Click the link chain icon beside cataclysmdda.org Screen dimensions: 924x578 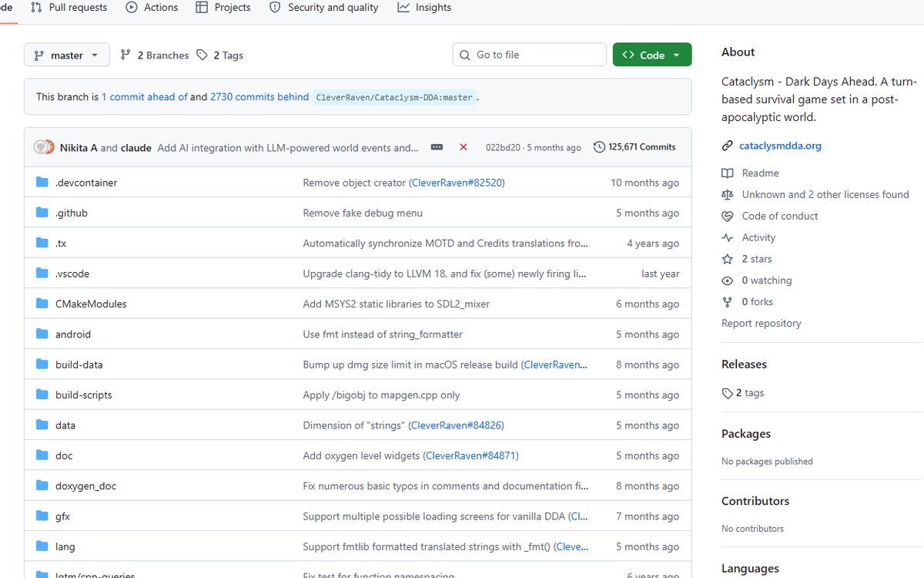tap(727, 146)
